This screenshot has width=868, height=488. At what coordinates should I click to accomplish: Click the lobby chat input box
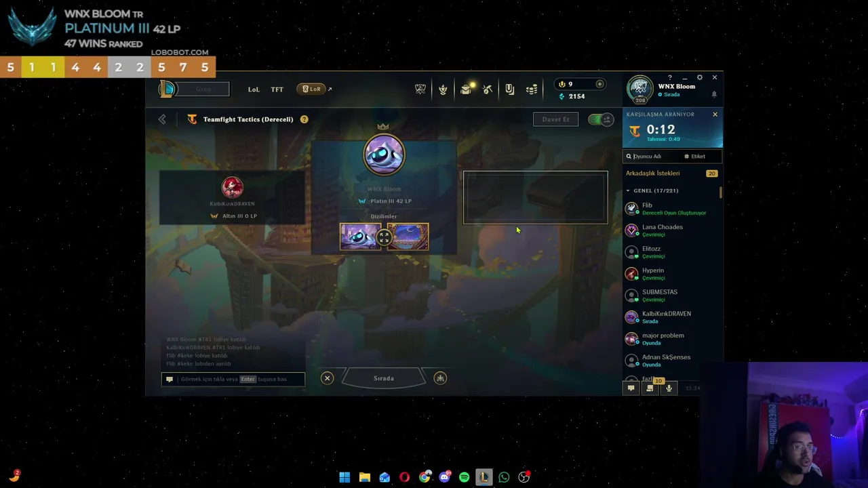tap(233, 379)
